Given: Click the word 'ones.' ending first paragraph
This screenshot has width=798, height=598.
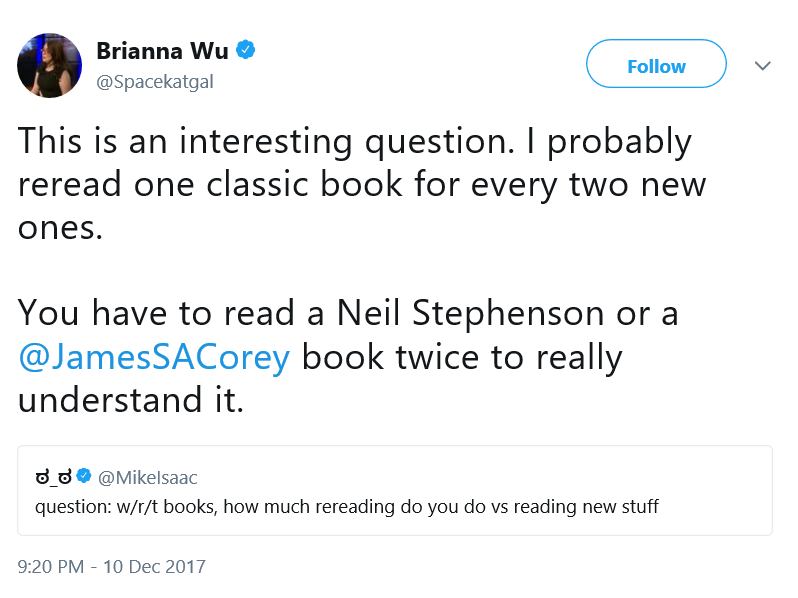Looking at the screenshot, I should [x=60, y=228].
